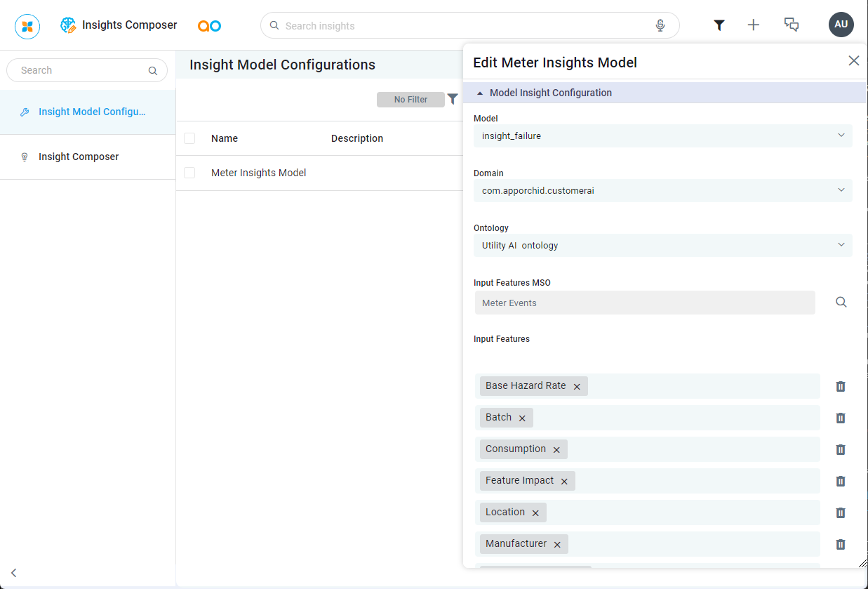868x589 pixels.
Task: Check the Meter Insights Model row checkbox
Action: click(x=189, y=173)
